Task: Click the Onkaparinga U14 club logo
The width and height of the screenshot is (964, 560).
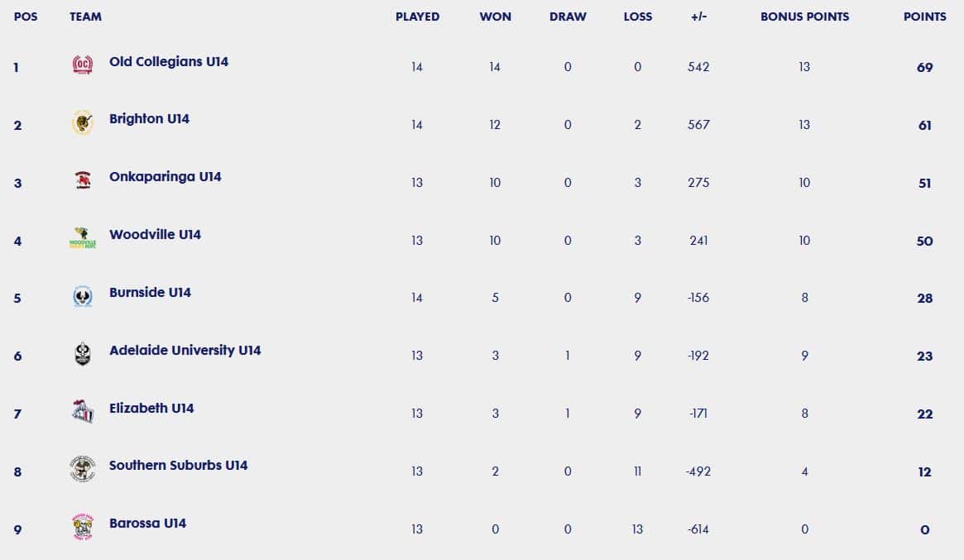Action: pos(83,180)
